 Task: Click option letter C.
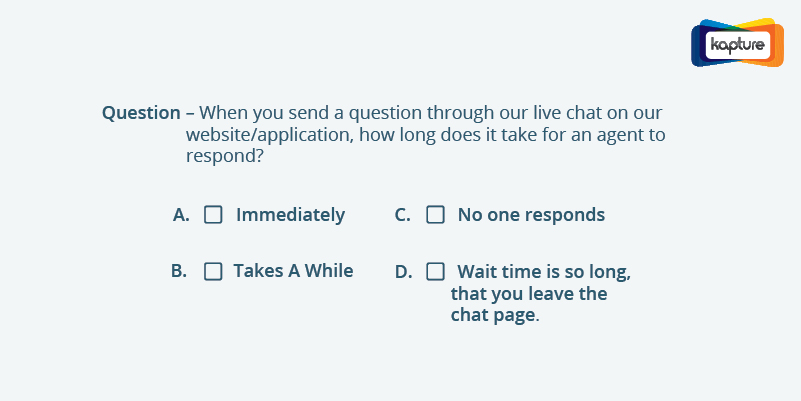point(403,215)
